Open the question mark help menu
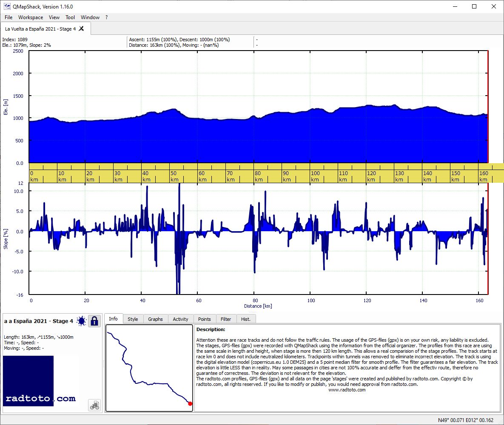This screenshot has width=504, height=425. 106,17
